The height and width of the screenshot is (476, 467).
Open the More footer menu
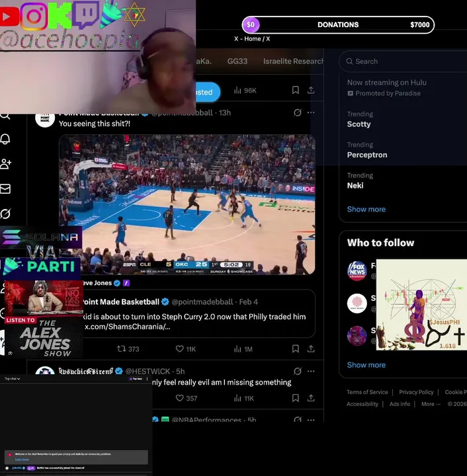(x=431, y=404)
